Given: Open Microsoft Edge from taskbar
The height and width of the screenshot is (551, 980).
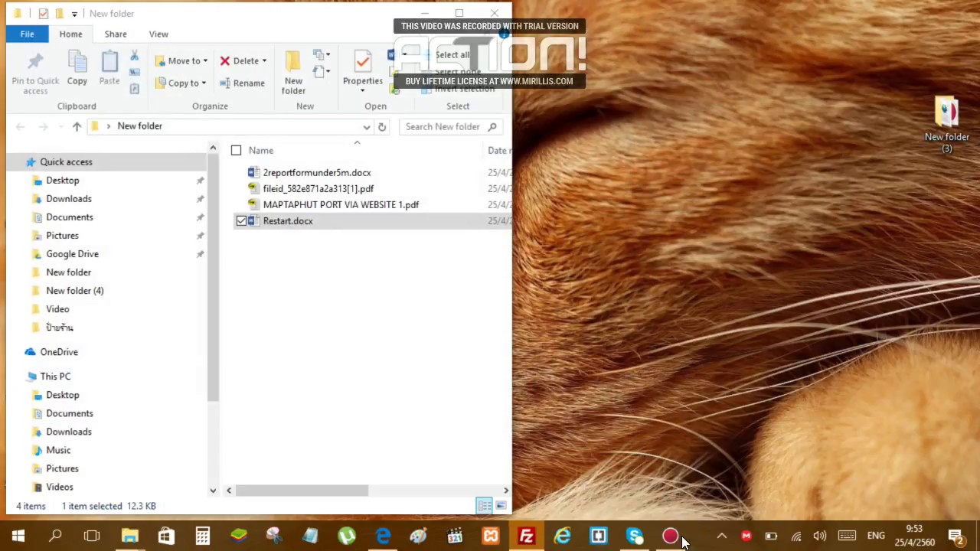Looking at the screenshot, I should pyautogui.click(x=382, y=536).
